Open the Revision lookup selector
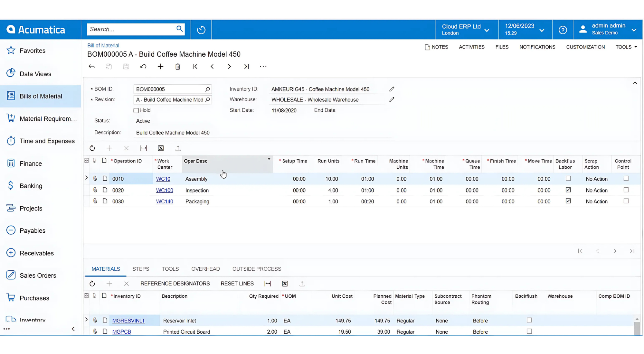This screenshot has width=644, height=354. (207, 100)
